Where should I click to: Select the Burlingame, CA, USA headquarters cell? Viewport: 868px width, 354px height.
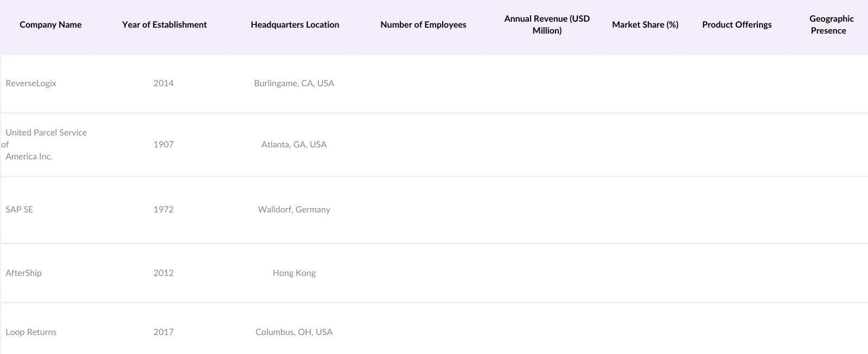[x=294, y=83]
